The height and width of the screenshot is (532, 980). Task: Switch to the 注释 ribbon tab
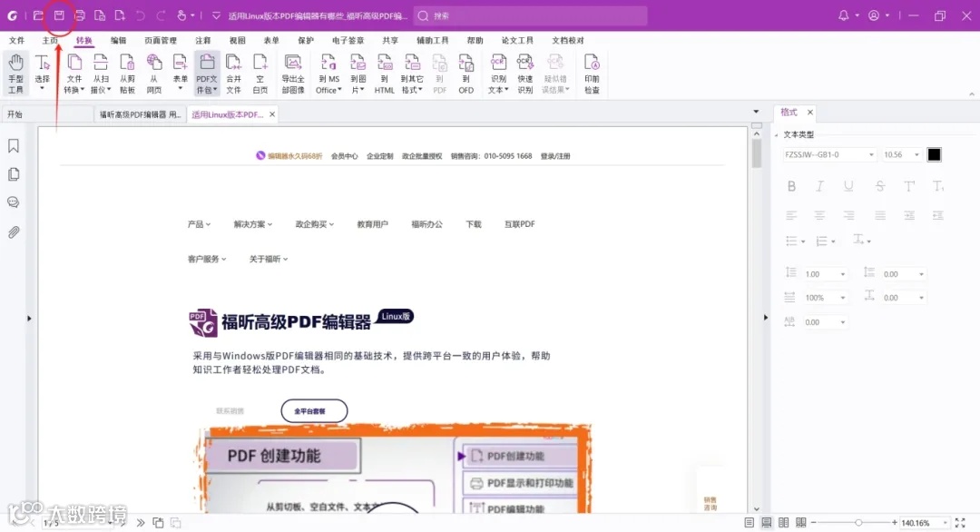pos(203,40)
